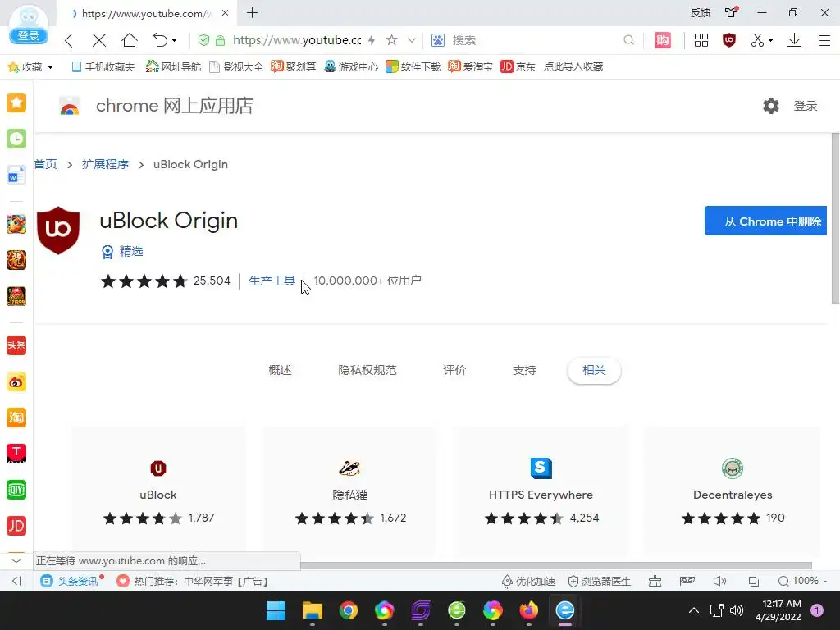The height and width of the screenshot is (630, 840).
Task: Click sidebar 淘 Taobao icon
Action: pyautogui.click(x=16, y=418)
